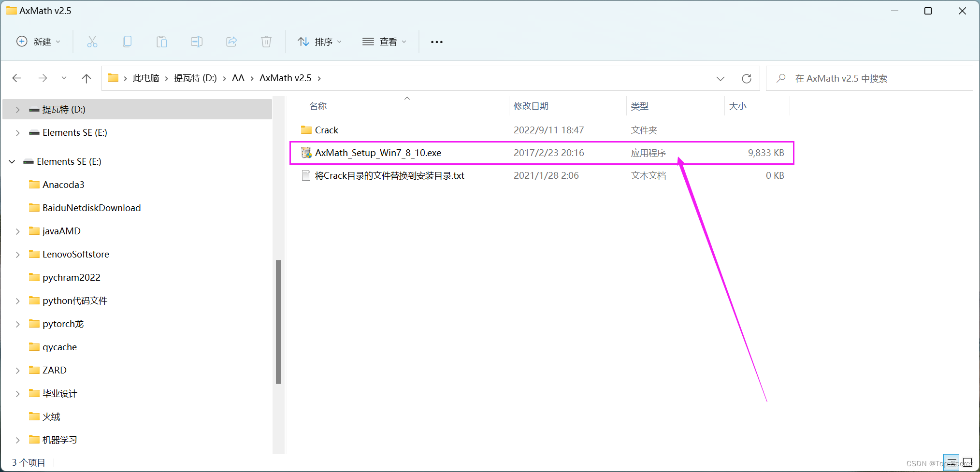Screen dimensions: 980x472
Task: Select pychram2022 folder in tree
Action: (71, 277)
